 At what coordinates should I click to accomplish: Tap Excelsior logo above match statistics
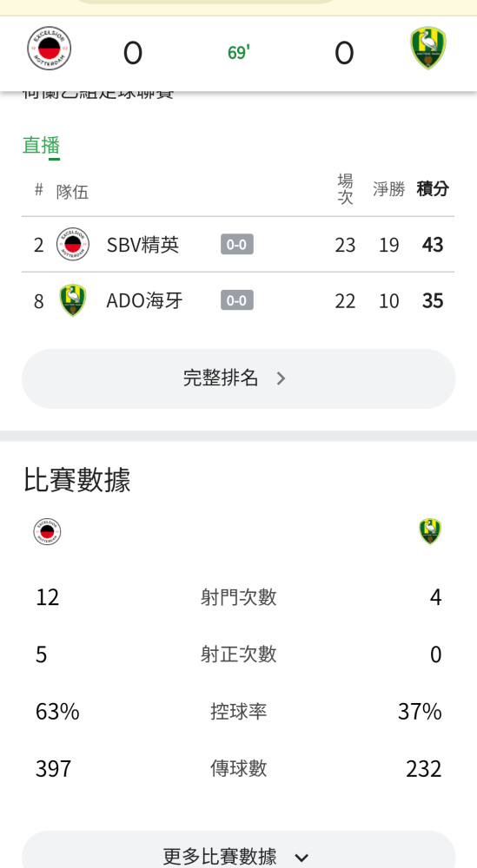click(x=47, y=532)
